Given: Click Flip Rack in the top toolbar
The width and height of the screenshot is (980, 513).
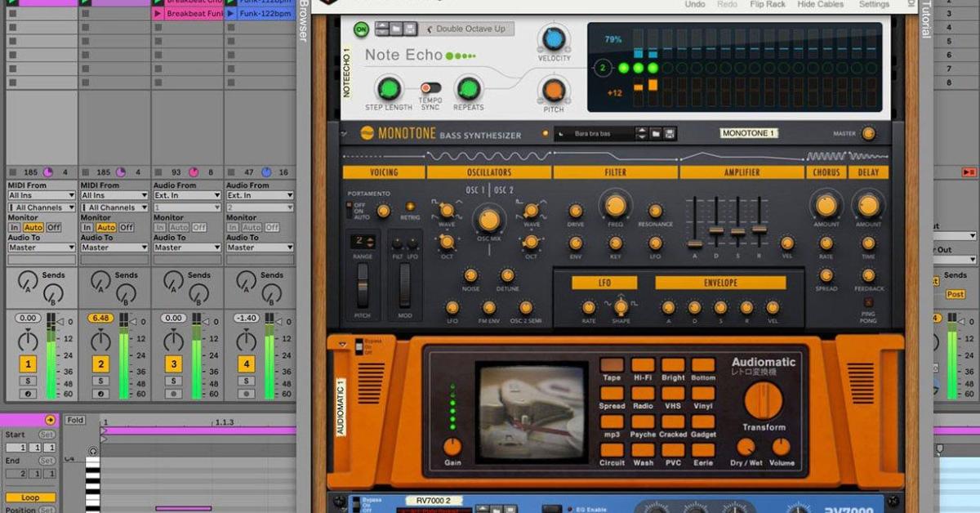Looking at the screenshot, I should pyautogui.click(x=768, y=4).
